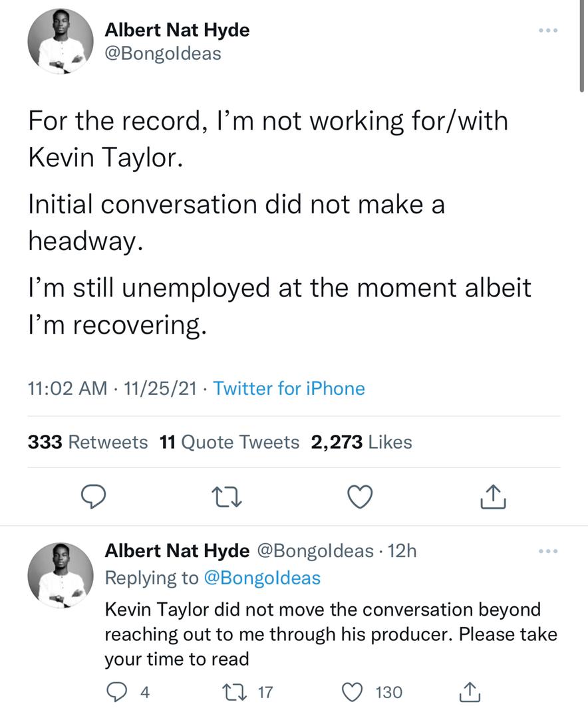Screen dimensions: 588x718
Task: Like the reply tweet showing 130 likes
Action: [x=353, y=692]
